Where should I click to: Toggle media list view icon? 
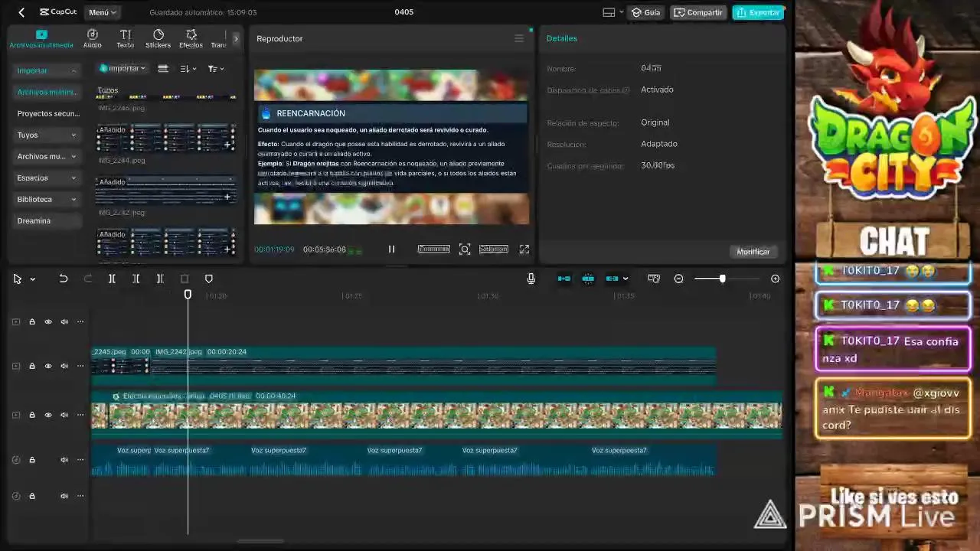[163, 68]
